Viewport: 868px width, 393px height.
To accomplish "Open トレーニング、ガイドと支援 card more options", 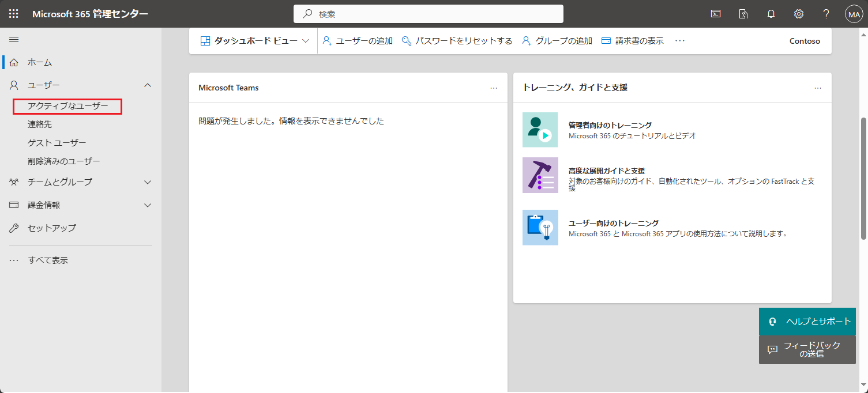I will 818,88.
